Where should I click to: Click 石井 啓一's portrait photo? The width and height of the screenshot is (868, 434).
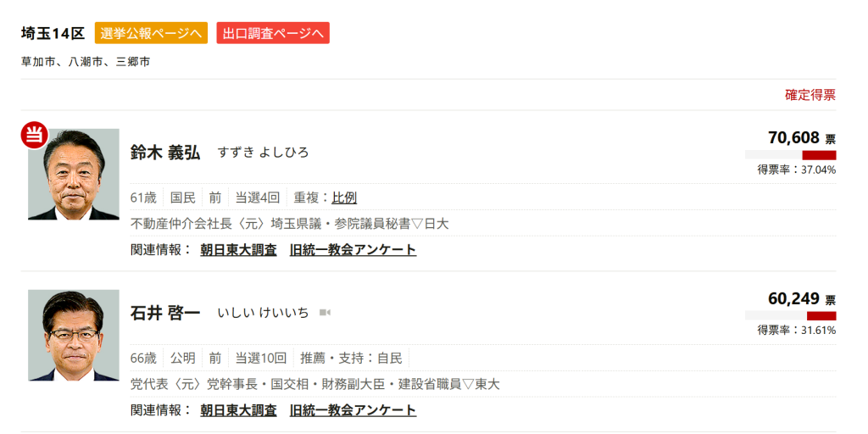(74, 336)
